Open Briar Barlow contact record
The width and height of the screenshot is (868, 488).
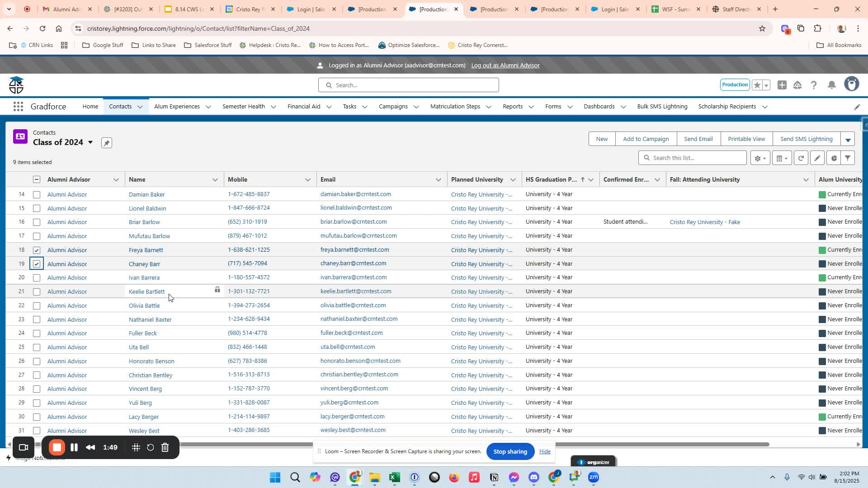click(144, 222)
